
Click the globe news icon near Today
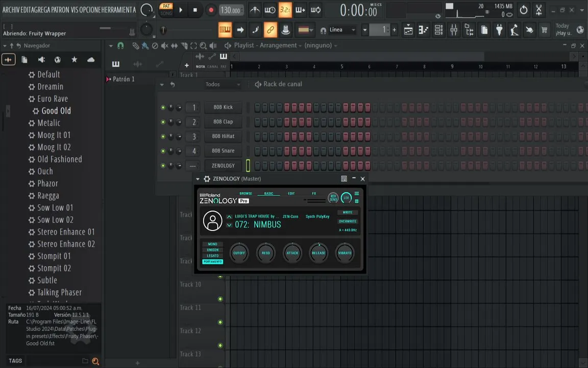(x=580, y=30)
